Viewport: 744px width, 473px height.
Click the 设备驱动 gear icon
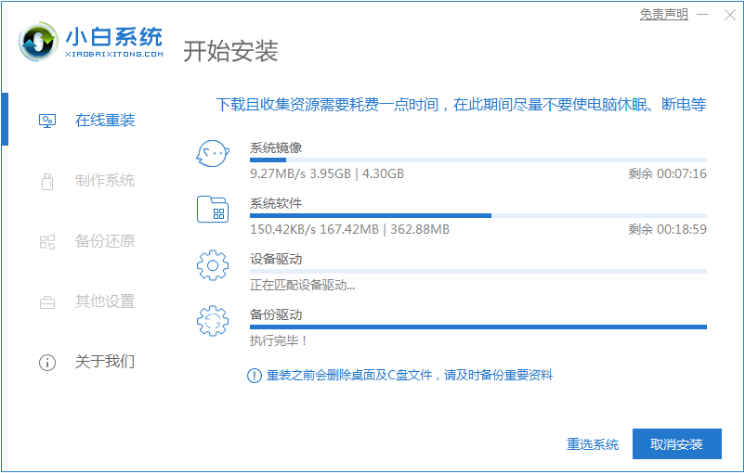click(214, 266)
